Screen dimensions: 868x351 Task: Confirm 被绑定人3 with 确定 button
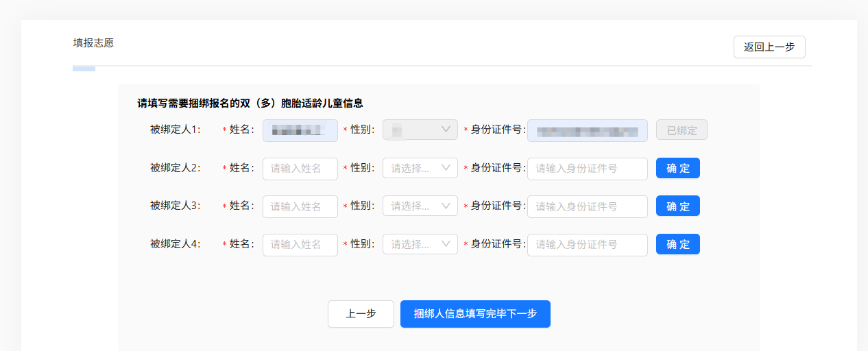point(678,206)
